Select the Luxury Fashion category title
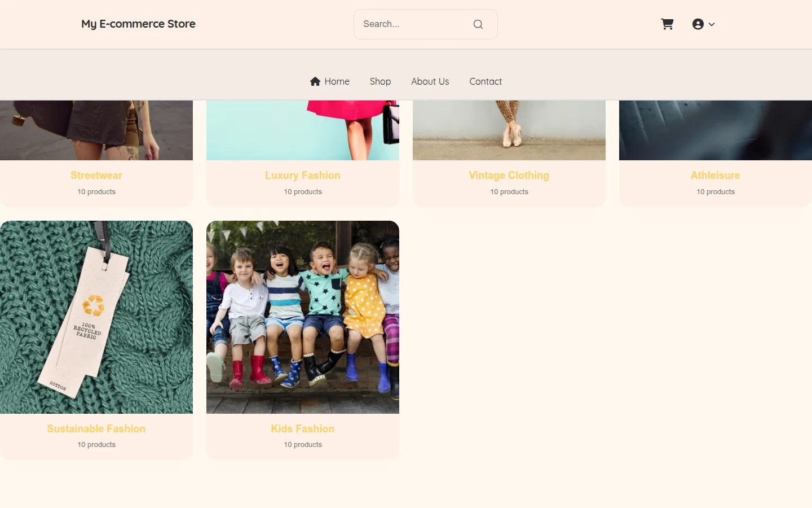The image size is (812, 508). (303, 176)
